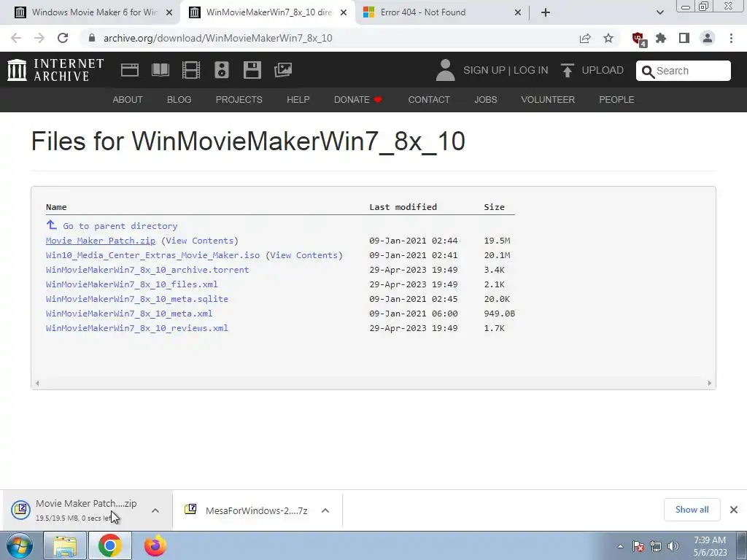Open the Extensions puzzle icon
Viewport: 747px width, 560px height.
pyautogui.click(x=661, y=38)
